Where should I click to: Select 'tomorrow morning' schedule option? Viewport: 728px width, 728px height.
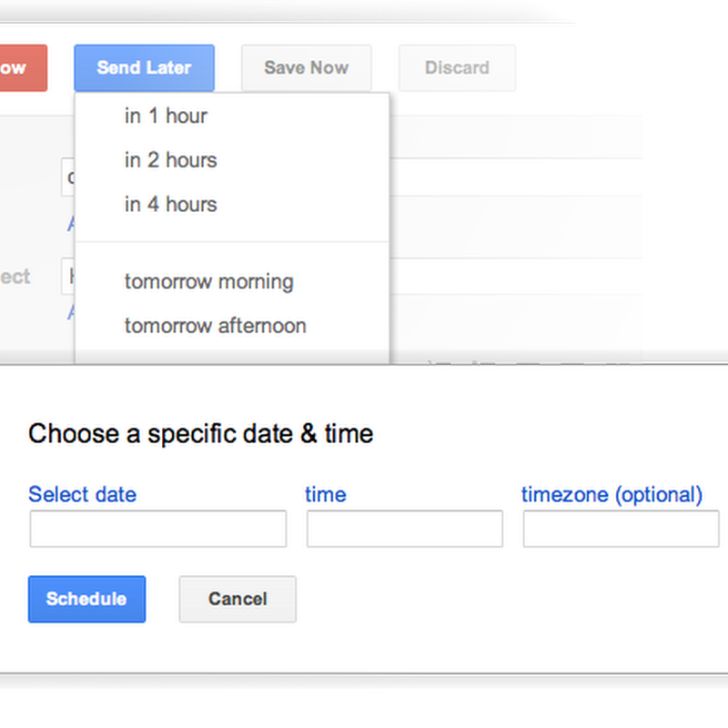click(x=208, y=281)
